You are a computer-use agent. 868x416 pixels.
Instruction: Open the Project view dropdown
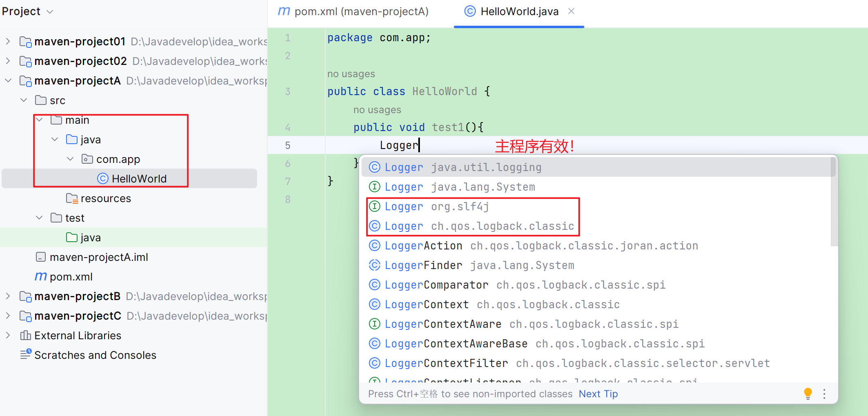(x=50, y=11)
